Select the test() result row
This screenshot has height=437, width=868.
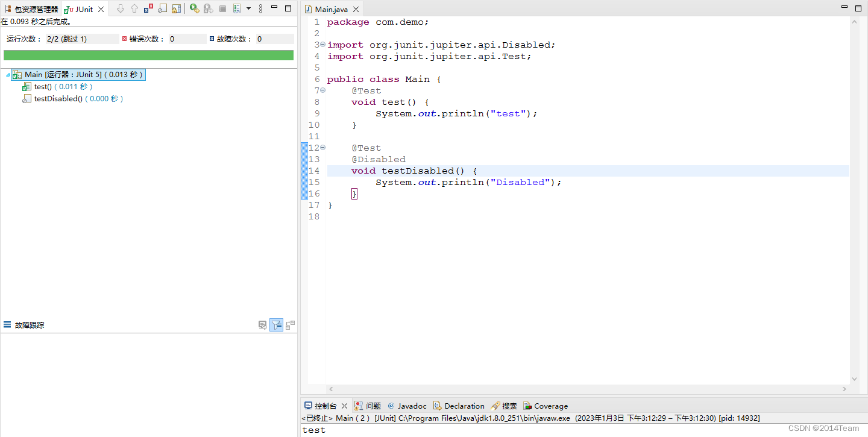pyautogui.click(x=57, y=87)
